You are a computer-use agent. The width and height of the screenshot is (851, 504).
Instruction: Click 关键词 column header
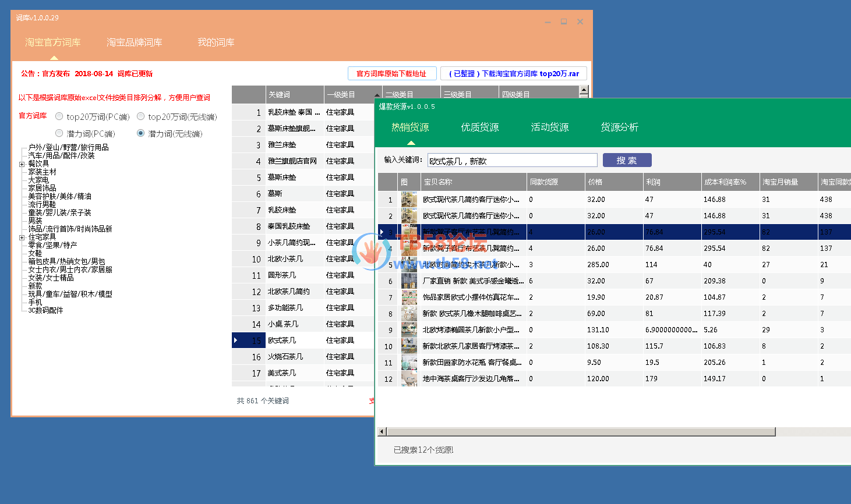[x=295, y=94]
